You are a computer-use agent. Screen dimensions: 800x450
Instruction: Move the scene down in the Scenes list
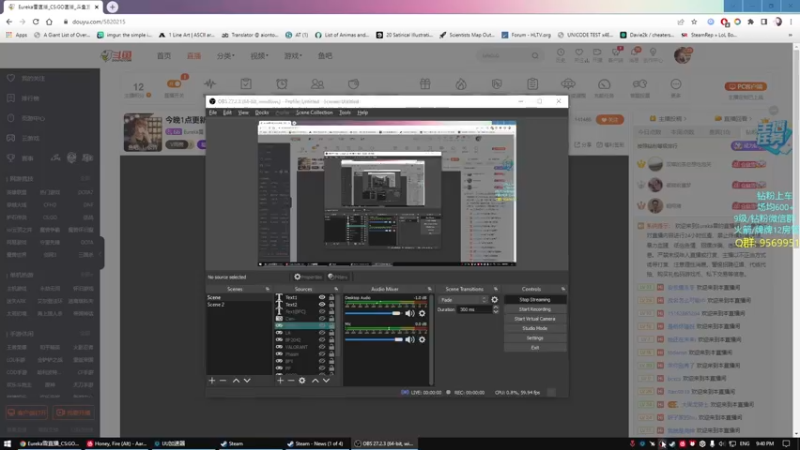point(247,381)
